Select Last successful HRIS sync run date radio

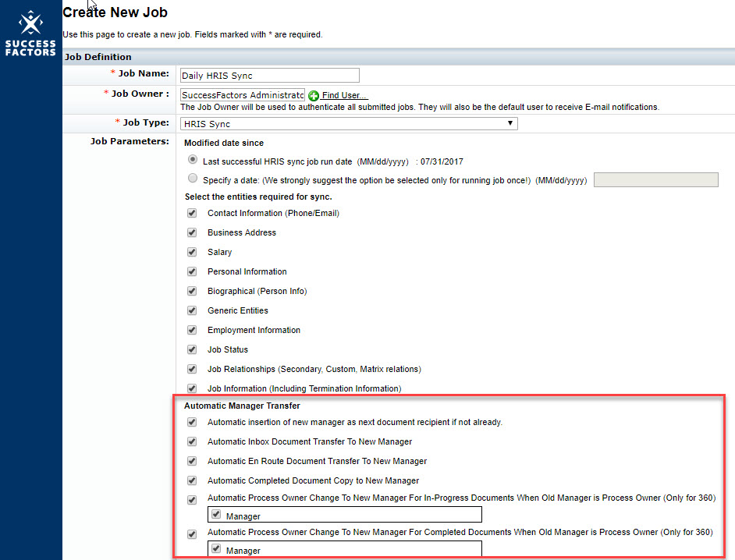coord(193,159)
